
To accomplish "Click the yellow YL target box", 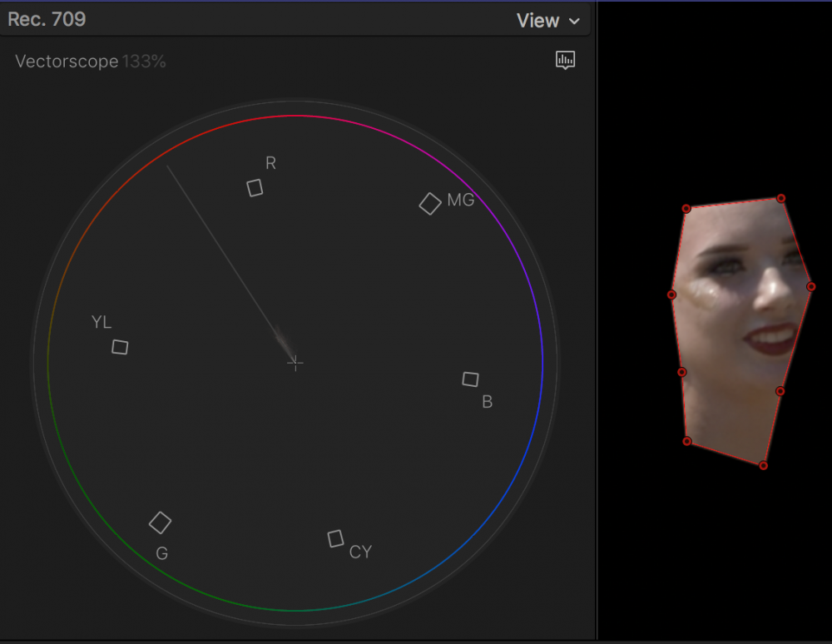I will pos(120,347).
